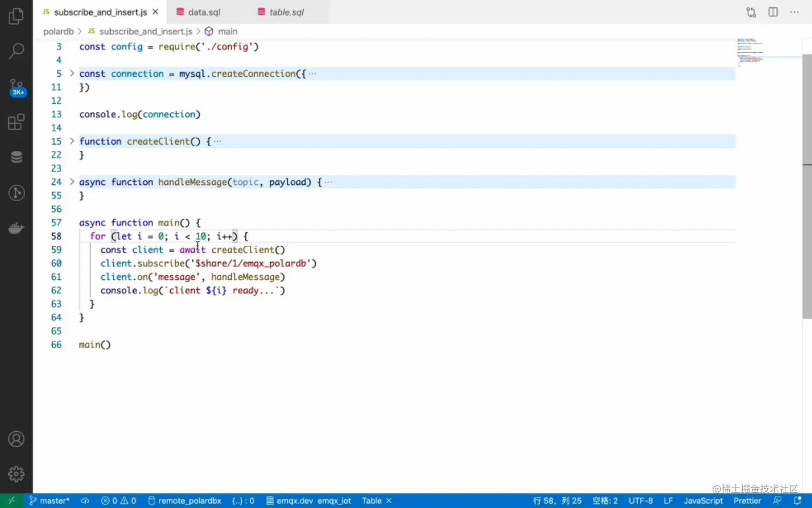
Task: Expand the folded handleMessage function at line 24
Action: [x=71, y=182]
